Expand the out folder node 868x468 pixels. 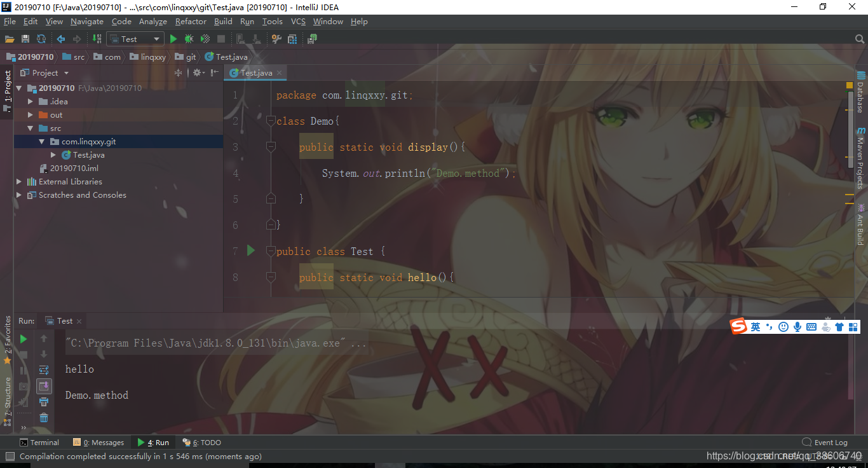[x=31, y=114]
